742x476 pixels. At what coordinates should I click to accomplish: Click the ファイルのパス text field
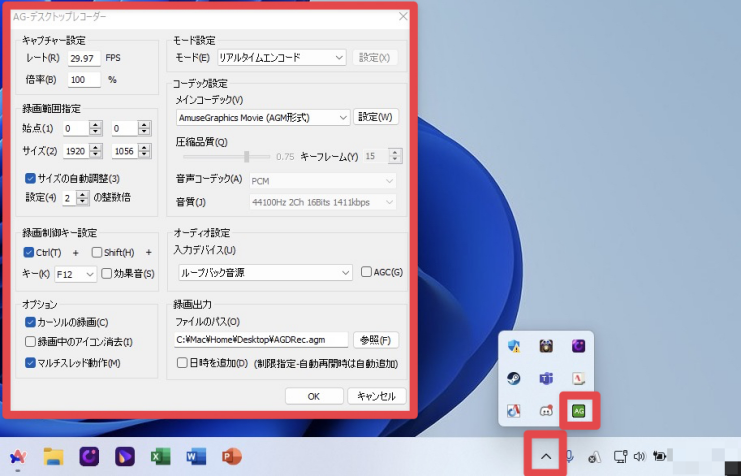tap(261, 340)
